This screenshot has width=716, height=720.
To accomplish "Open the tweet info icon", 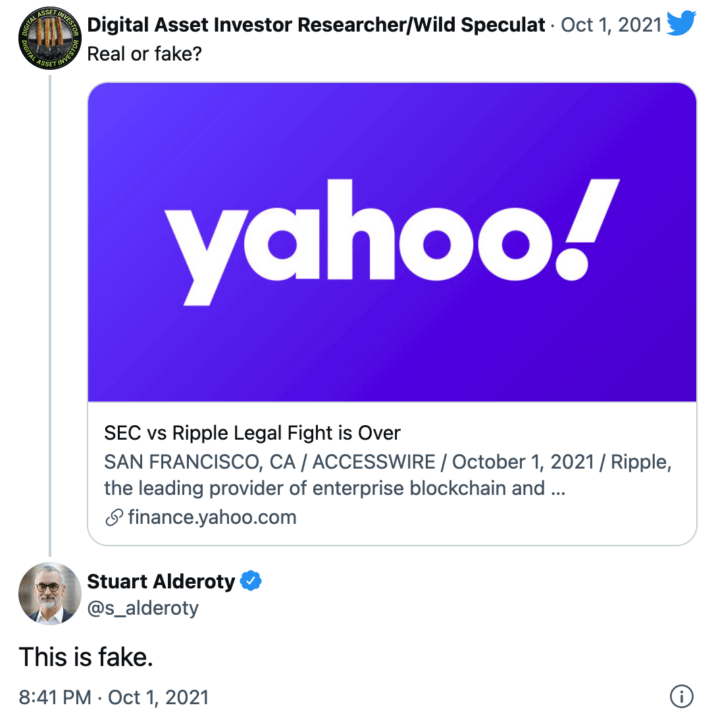I will 681,696.
